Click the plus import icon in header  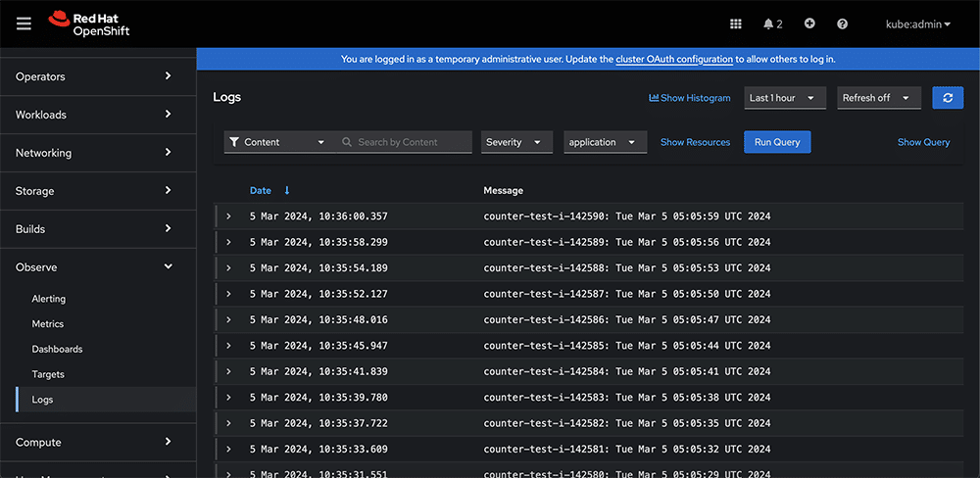coord(809,24)
